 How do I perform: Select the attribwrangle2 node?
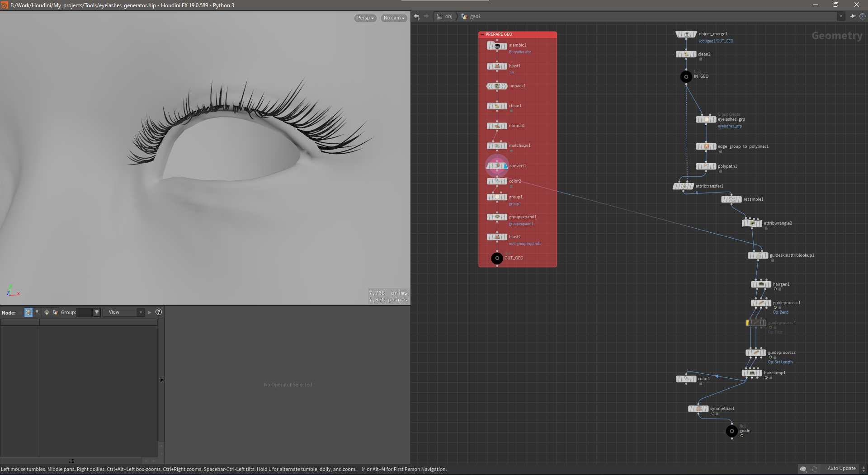click(752, 223)
